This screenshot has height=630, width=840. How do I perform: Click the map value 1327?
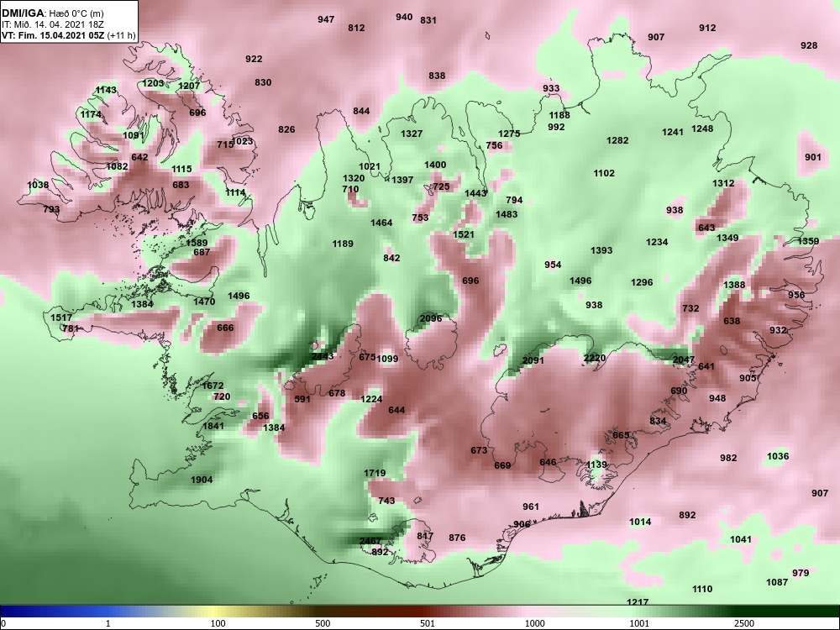click(x=412, y=134)
